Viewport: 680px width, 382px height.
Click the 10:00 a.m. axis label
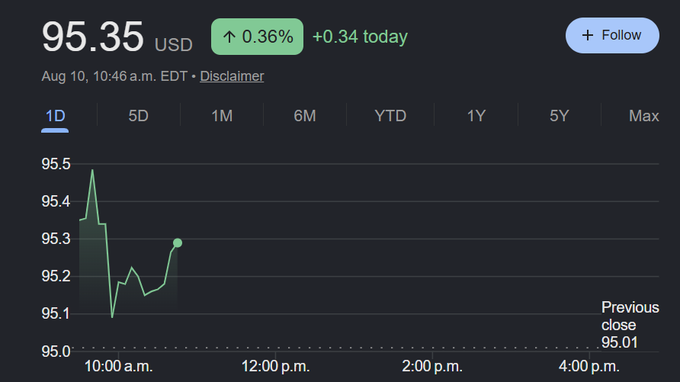click(x=118, y=366)
